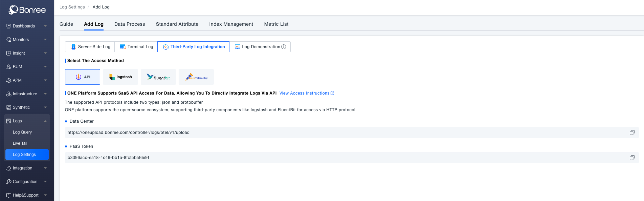Select the API access method
644x201 pixels.
(83, 77)
